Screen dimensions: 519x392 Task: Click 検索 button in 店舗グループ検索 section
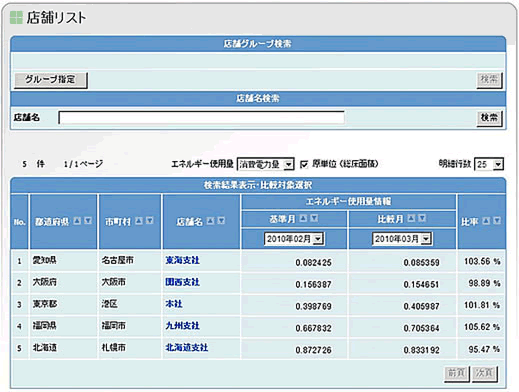[x=489, y=80]
